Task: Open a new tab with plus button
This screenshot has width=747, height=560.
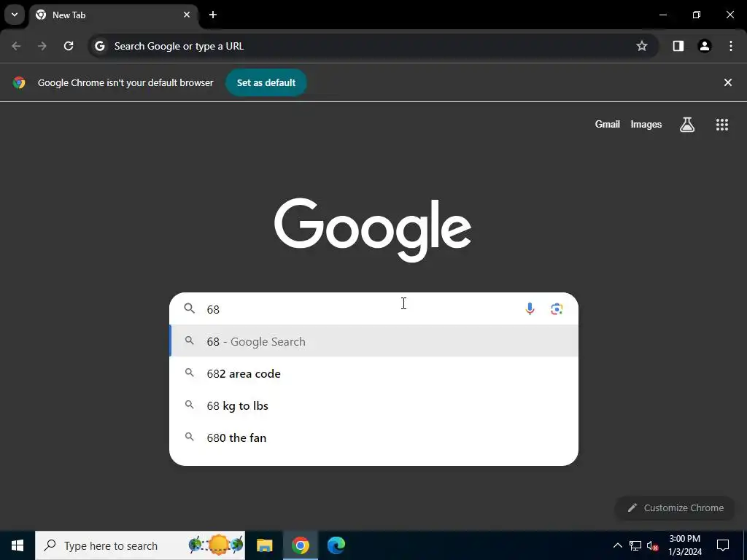Action: click(x=213, y=15)
